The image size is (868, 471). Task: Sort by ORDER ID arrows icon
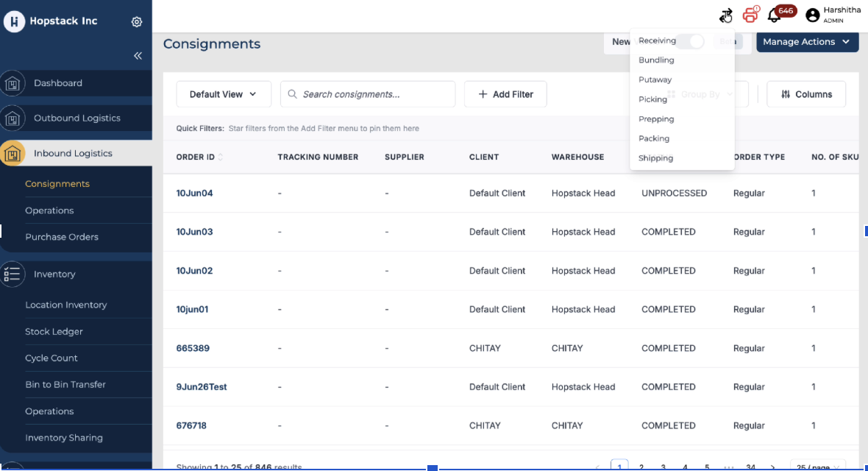tap(221, 157)
